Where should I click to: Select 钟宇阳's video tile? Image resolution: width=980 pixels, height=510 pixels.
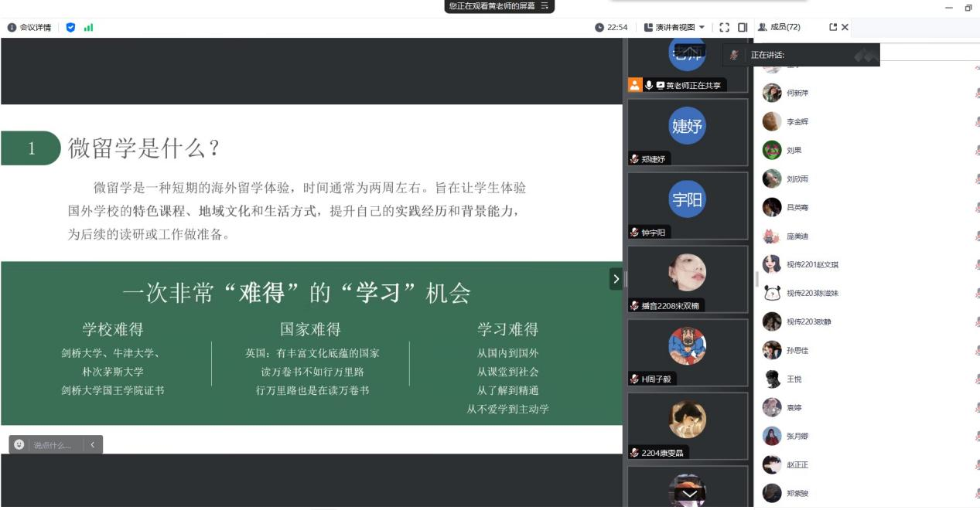(x=687, y=206)
